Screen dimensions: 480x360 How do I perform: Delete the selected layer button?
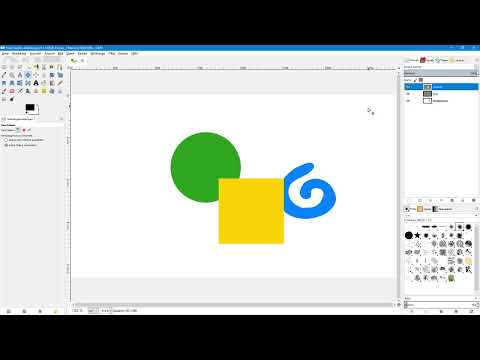pos(474,200)
